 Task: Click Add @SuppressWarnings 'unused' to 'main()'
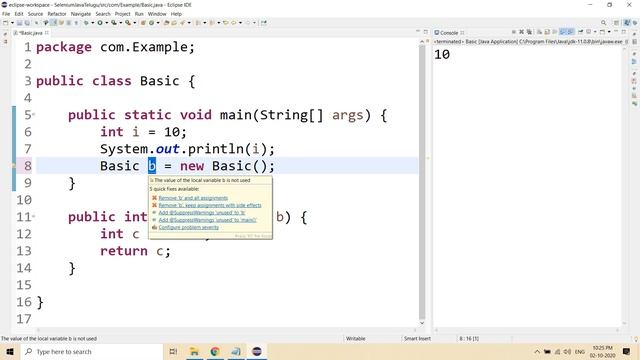click(x=207, y=220)
